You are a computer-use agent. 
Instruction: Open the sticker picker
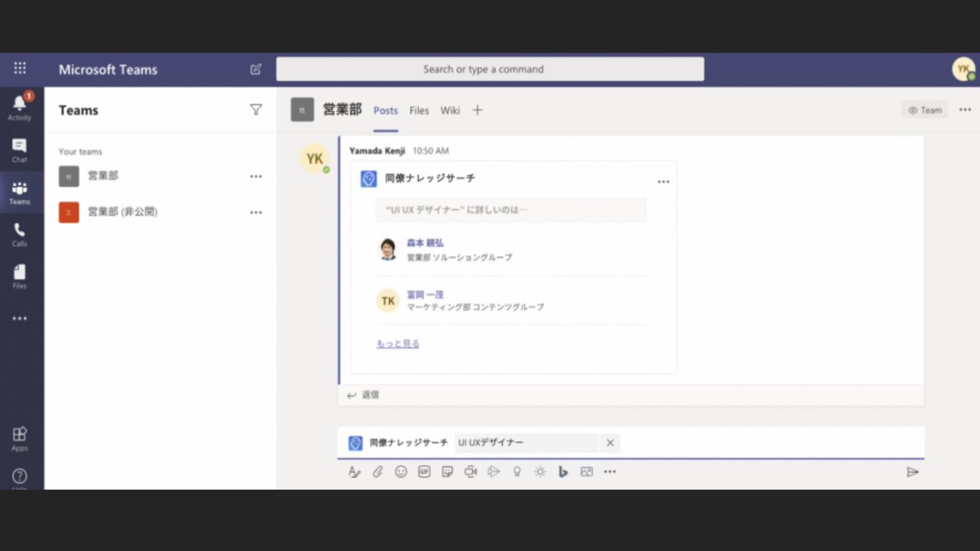(448, 472)
